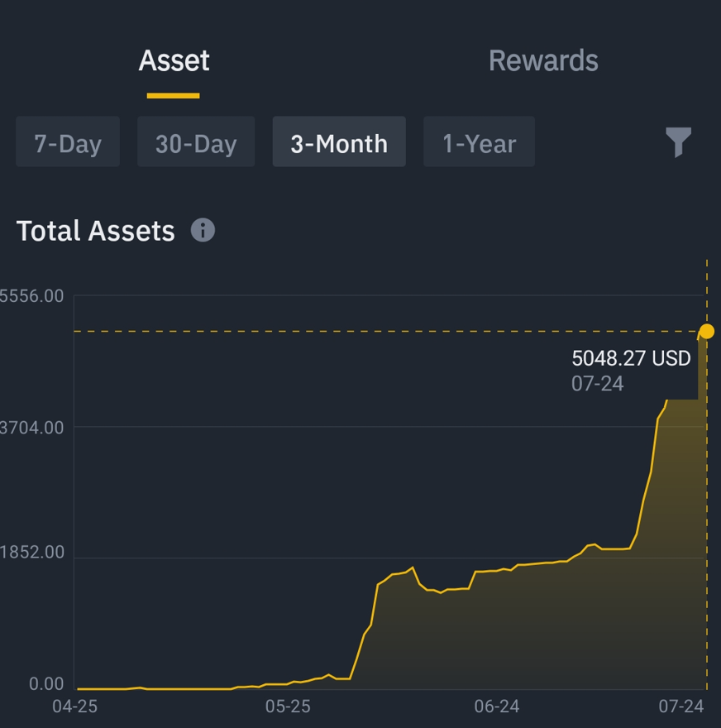The height and width of the screenshot is (728, 721).
Task: Switch to the Rewards tab
Action: click(x=543, y=60)
